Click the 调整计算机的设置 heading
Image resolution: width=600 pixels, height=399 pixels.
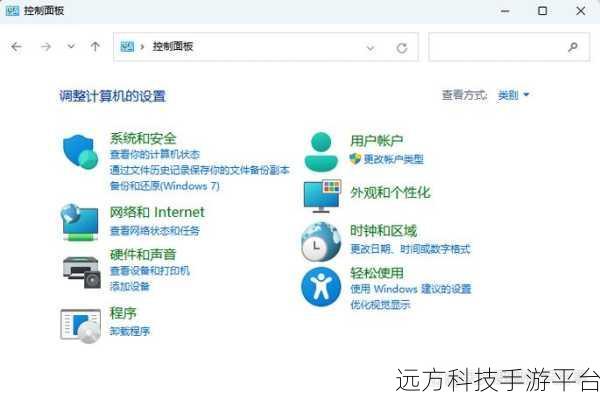coord(112,96)
